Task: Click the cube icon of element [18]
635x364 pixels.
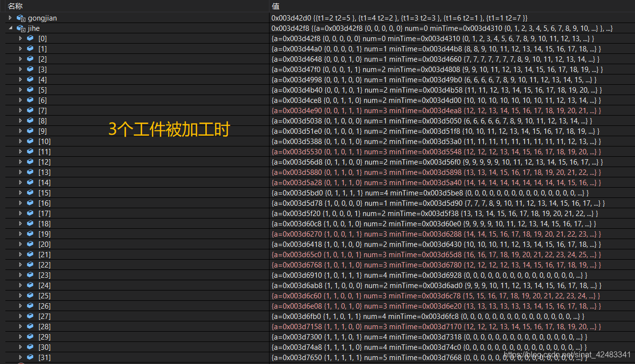Action: (x=30, y=223)
